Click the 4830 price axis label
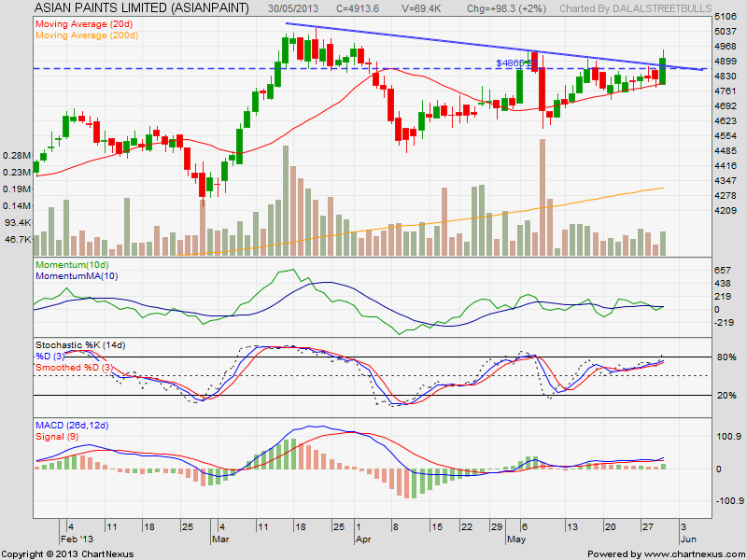The image size is (747, 560). [726, 77]
